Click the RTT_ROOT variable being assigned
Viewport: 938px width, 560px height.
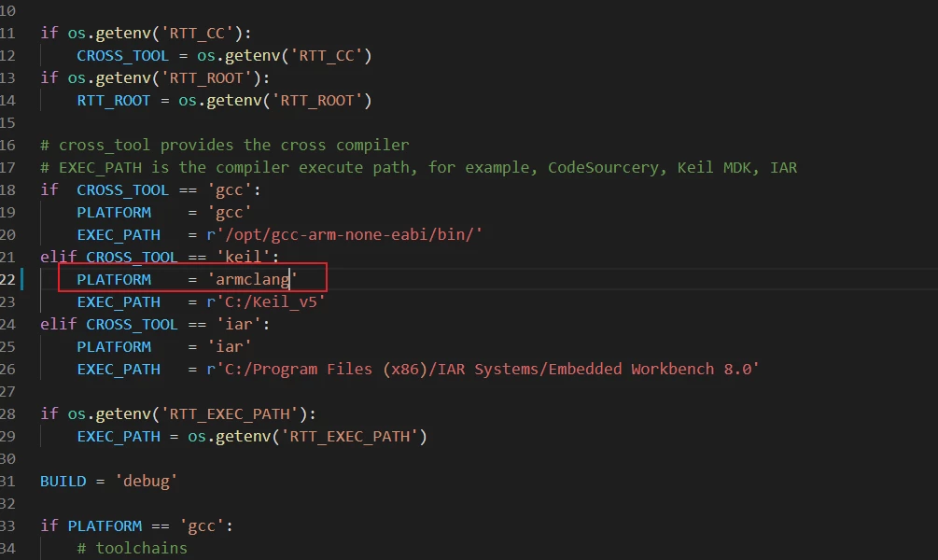[x=114, y=101]
